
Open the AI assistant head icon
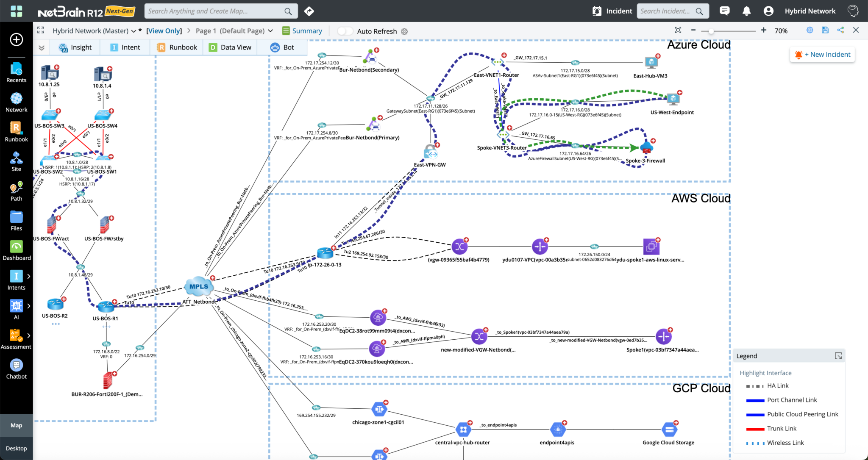pyautogui.click(x=853, y=11)
